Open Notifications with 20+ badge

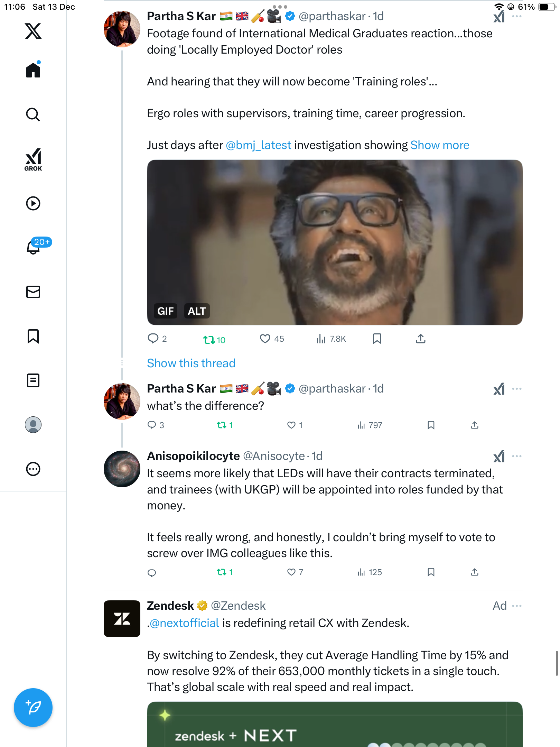pos(34,247)
